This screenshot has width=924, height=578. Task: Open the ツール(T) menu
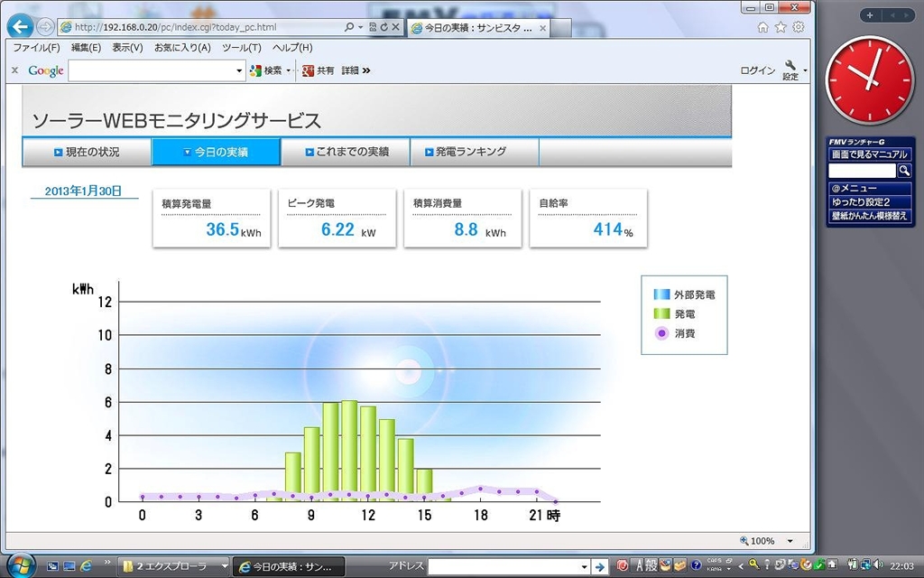pos(242,48)
